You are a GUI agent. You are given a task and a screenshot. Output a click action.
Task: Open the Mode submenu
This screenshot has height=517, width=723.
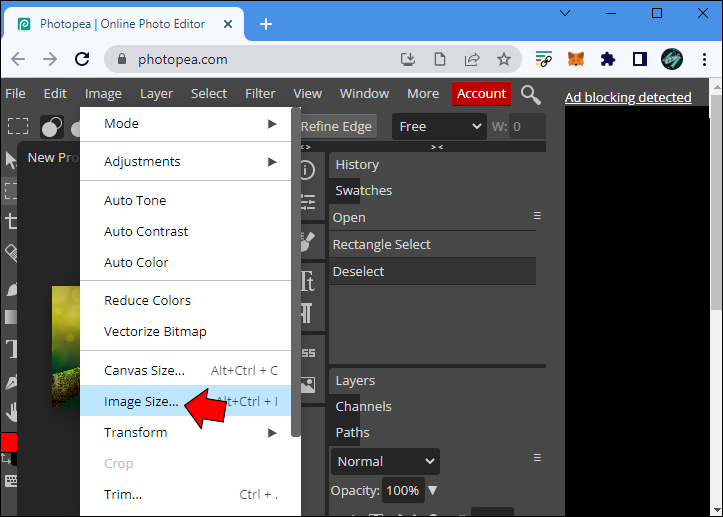click(189, 124)
